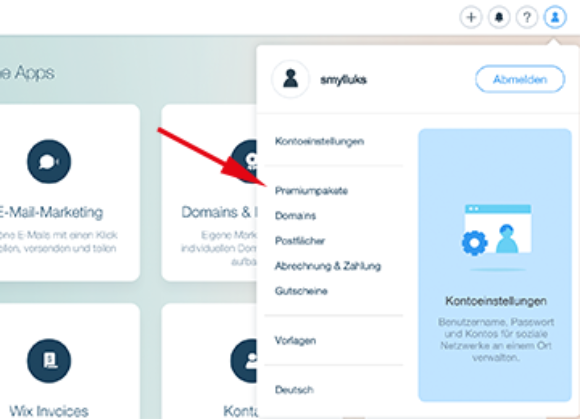
Task: Open the Wix Invoices app icon
Action: pos(49,361)
